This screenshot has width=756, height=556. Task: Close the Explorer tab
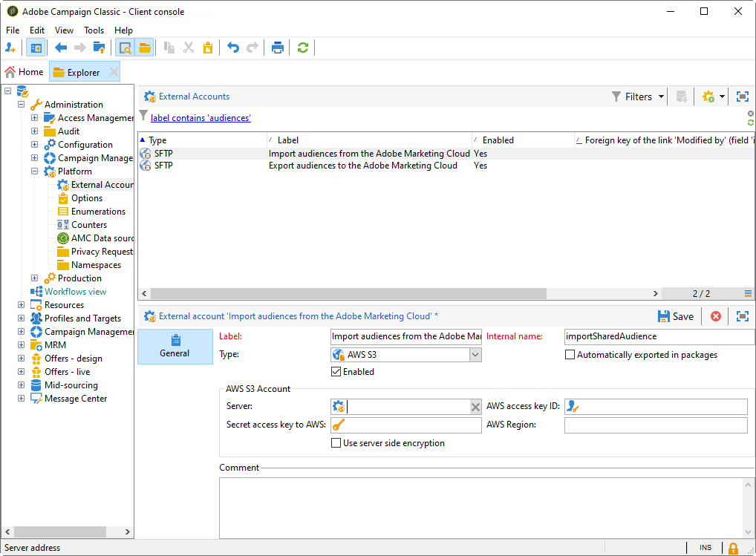pyautogui.click(x=114, y=72)
